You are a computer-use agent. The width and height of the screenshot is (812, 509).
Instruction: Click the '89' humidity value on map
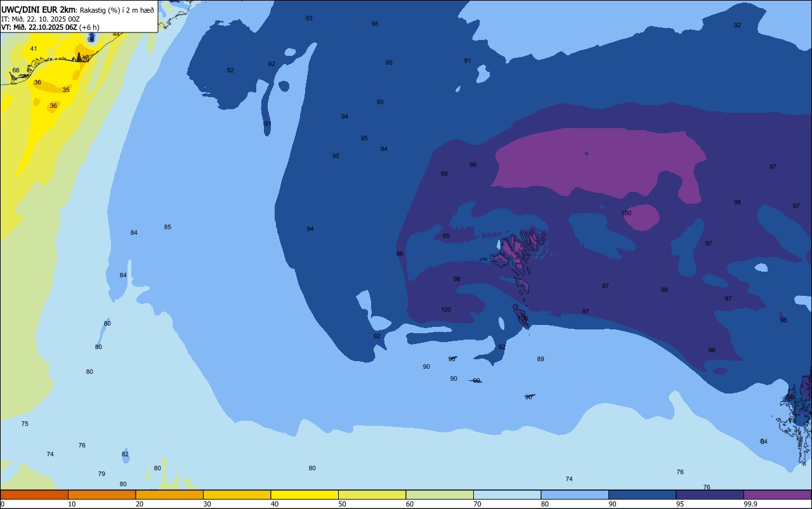tap(540, 359)
